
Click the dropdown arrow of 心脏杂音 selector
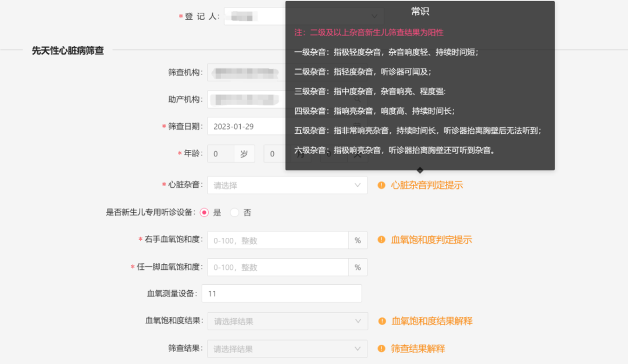coord(359,185)
